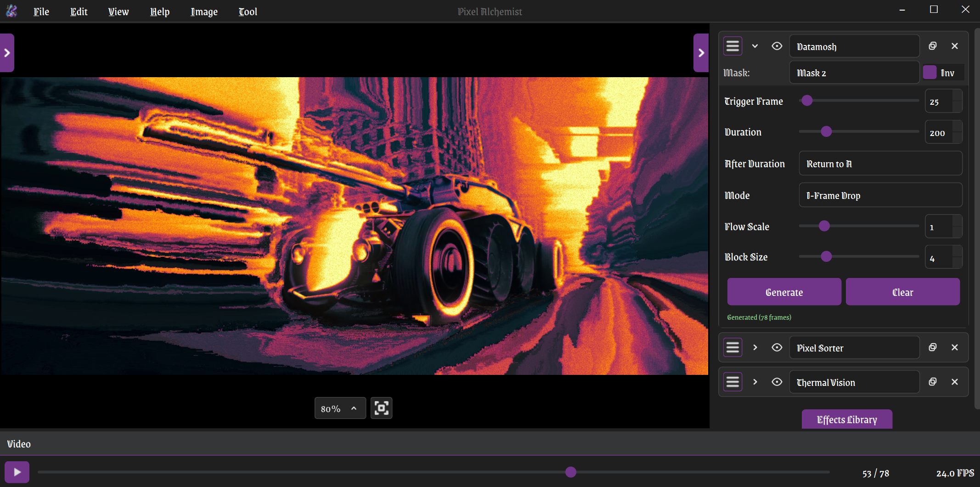Duplicate the Pixel Sorter effect

click(933, 347)
